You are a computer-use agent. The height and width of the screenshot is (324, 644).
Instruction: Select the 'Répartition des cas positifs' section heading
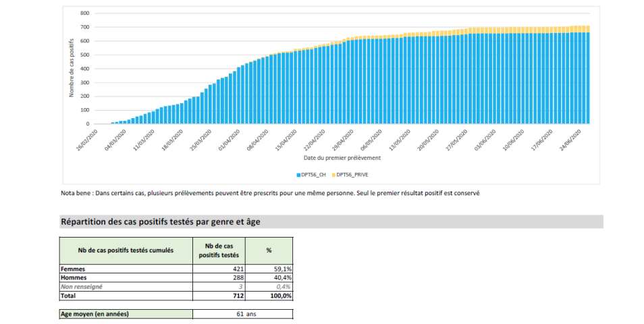[160, 221]
